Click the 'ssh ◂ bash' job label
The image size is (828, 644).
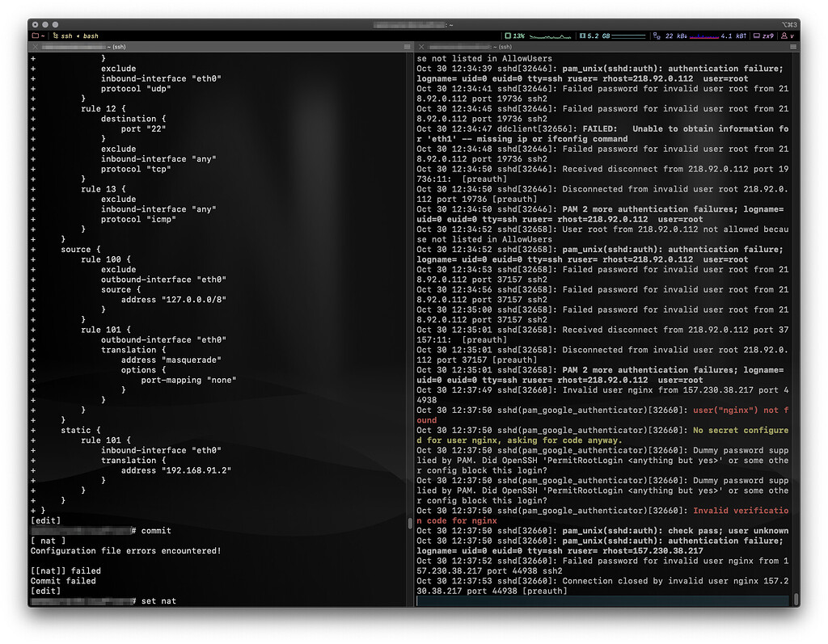tap(79, 36)
